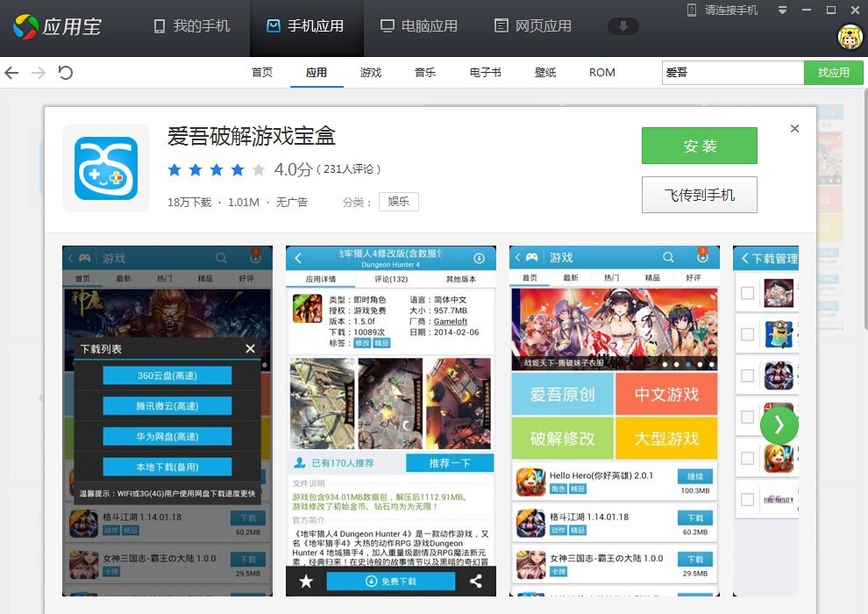This screenshot has height=614, width=868.
Task: Click 飞传到手机 button
Action: click(x=700, y=195)
